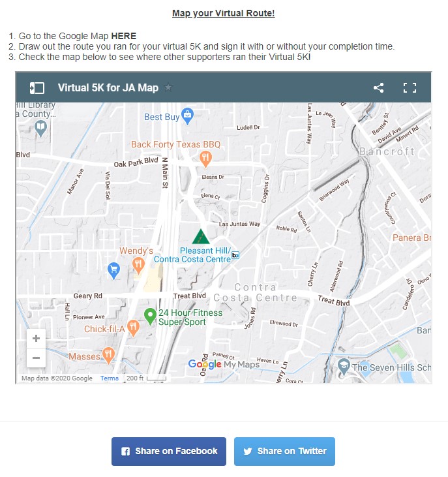
Task: Click the 200 ft map scale
Action: point(147,378)
